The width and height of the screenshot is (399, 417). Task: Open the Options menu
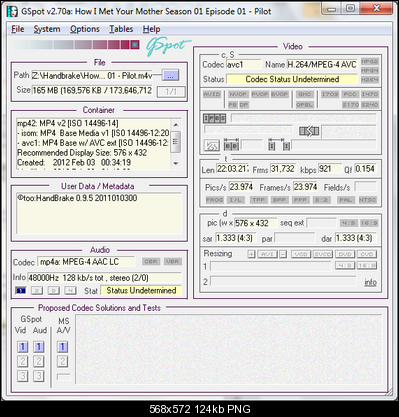[85, 29]
